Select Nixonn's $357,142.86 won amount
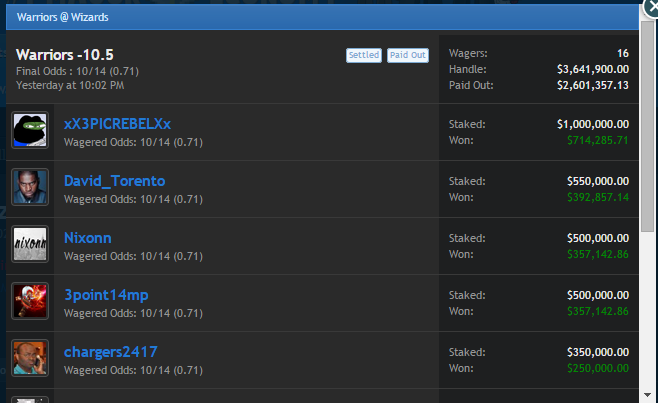Image resolution: width=658 pixels, height=403 pixels. point(598,254)
